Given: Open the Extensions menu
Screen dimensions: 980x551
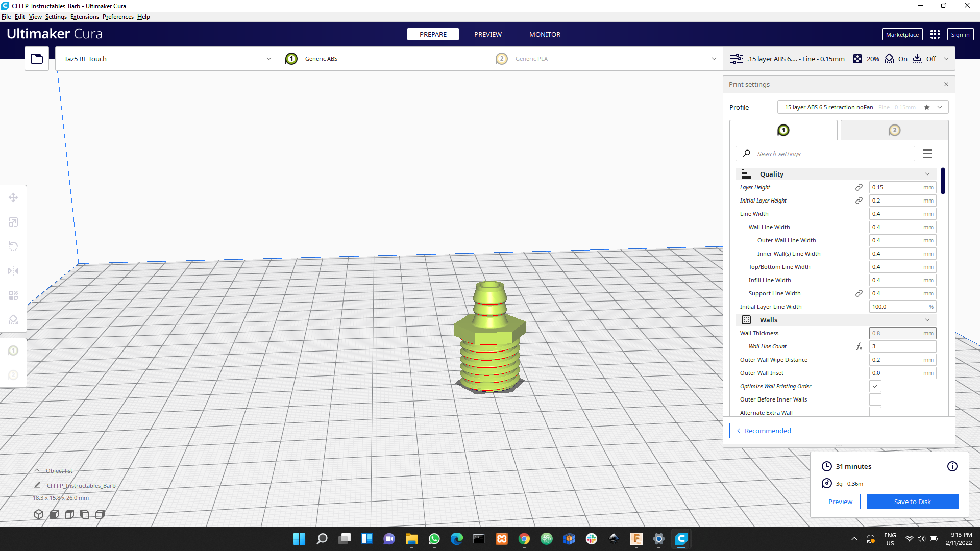Looking at the screenshot, I should [x=84, y=16].
